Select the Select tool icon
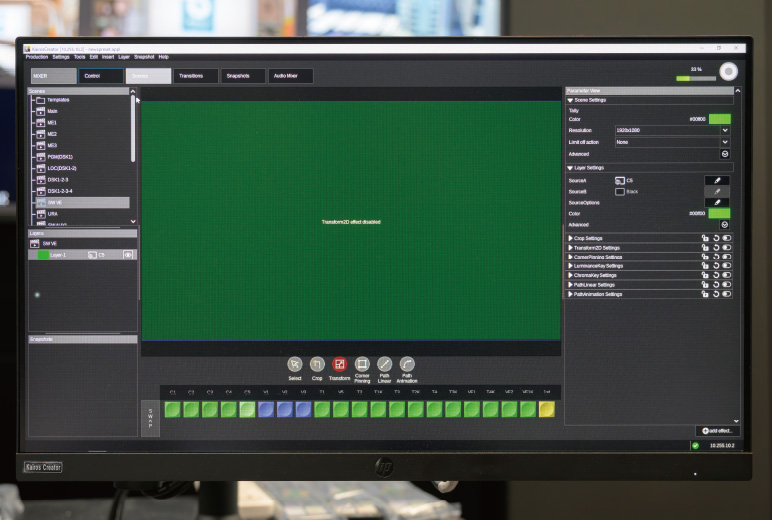Viewport: 772px width, 520px height. (295, 365)
